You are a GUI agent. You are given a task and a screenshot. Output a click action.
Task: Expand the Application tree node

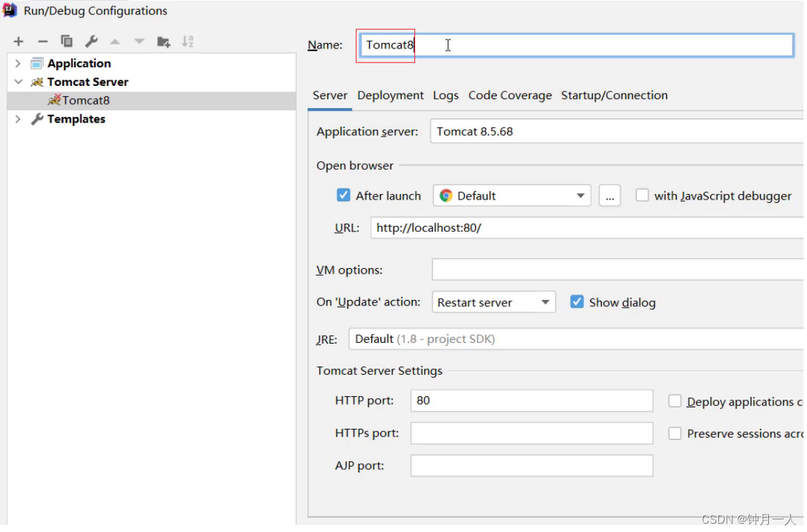coord(18,63)
